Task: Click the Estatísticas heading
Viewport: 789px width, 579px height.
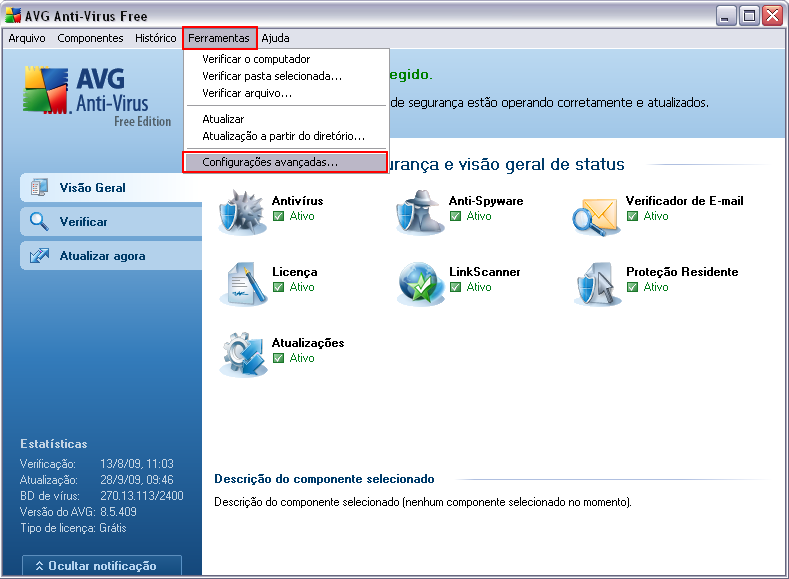Action: (x=54, y=444)
